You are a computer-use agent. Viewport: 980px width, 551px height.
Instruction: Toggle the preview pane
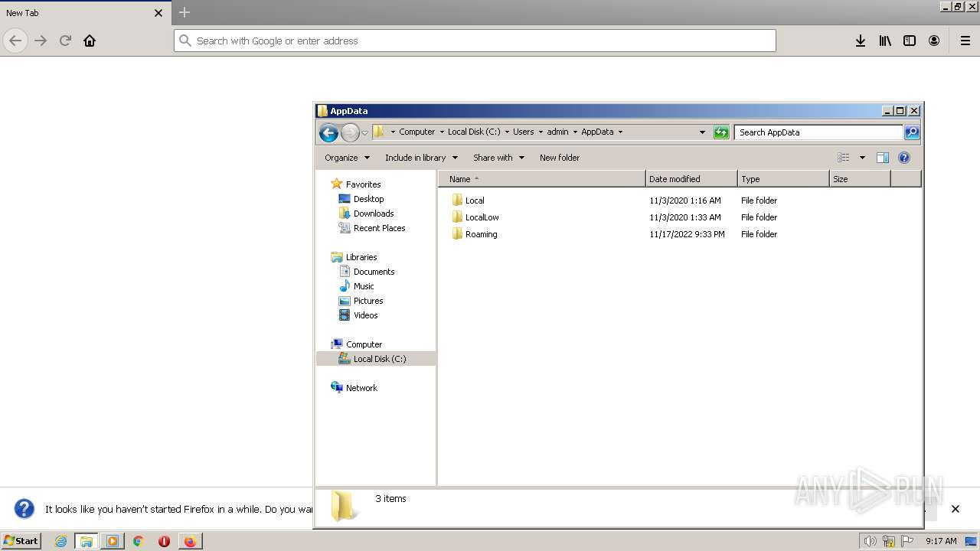(882, 158)
